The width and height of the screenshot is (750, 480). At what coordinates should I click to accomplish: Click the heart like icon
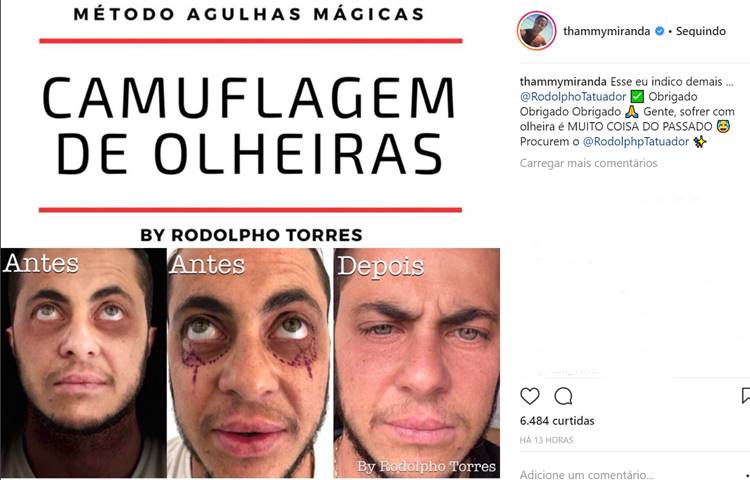pyautogui.click(x=529, y=396)
